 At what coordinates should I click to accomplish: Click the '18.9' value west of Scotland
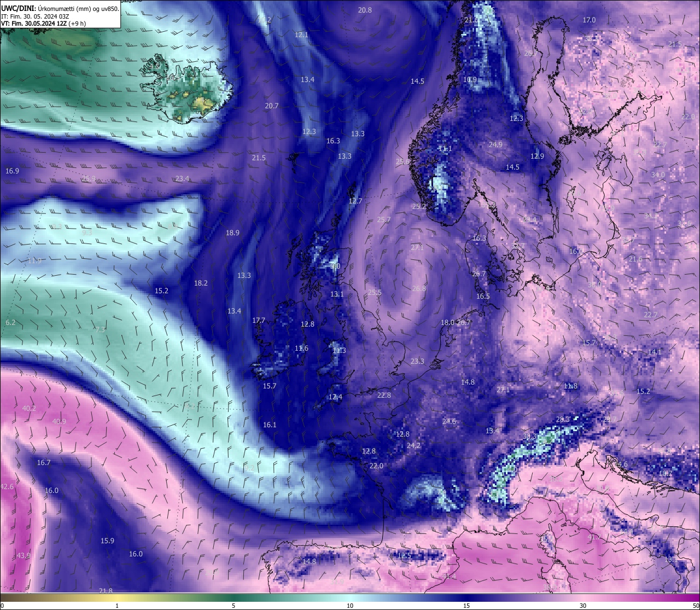point(232,233)
